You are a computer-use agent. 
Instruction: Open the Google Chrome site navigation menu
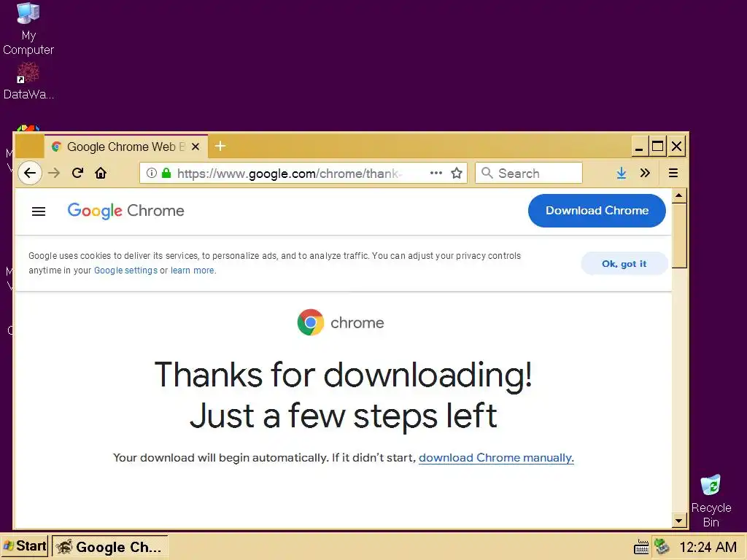pos(39,211)
